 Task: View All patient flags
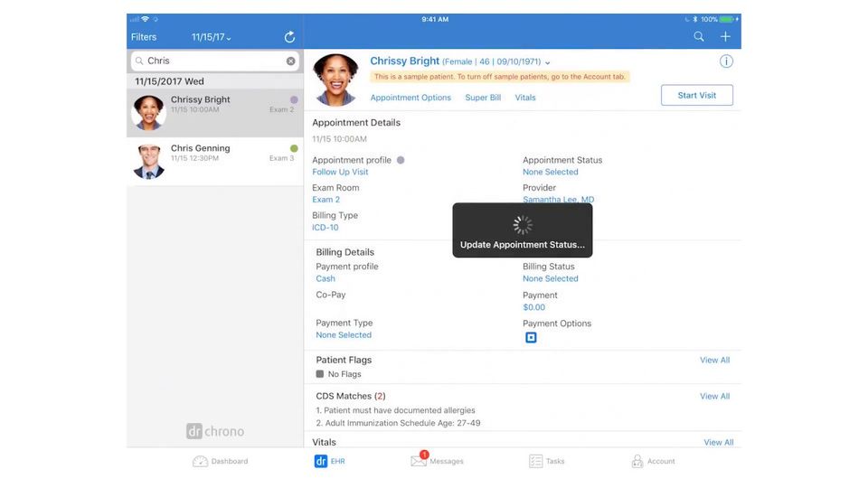pos(714,361)
